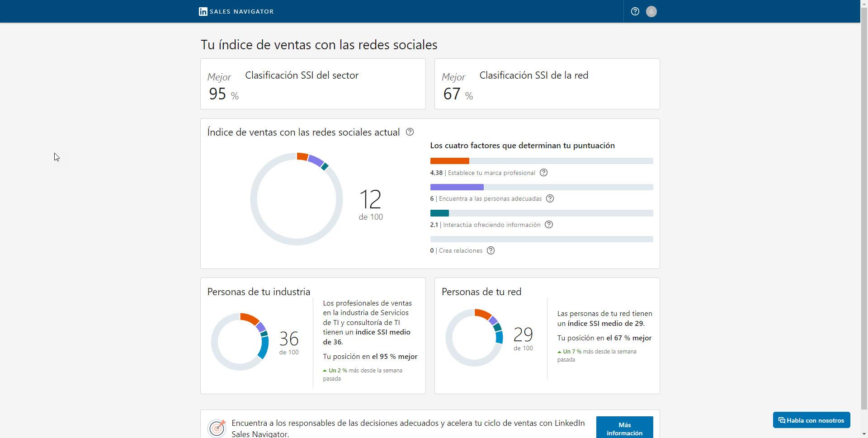Click the score 12 de 100
Image resolution: width=868 pixels, height=438 pixels.
click(371, 205)
